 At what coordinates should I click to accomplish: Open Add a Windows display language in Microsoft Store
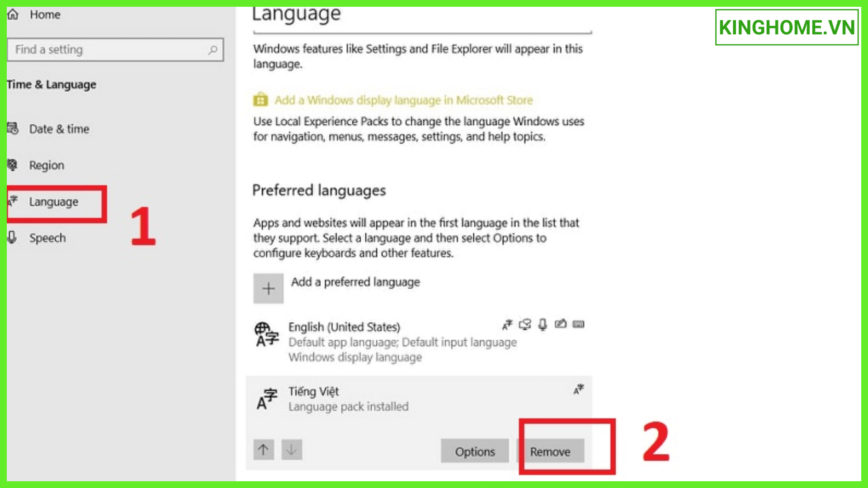[x=403, y=99]
